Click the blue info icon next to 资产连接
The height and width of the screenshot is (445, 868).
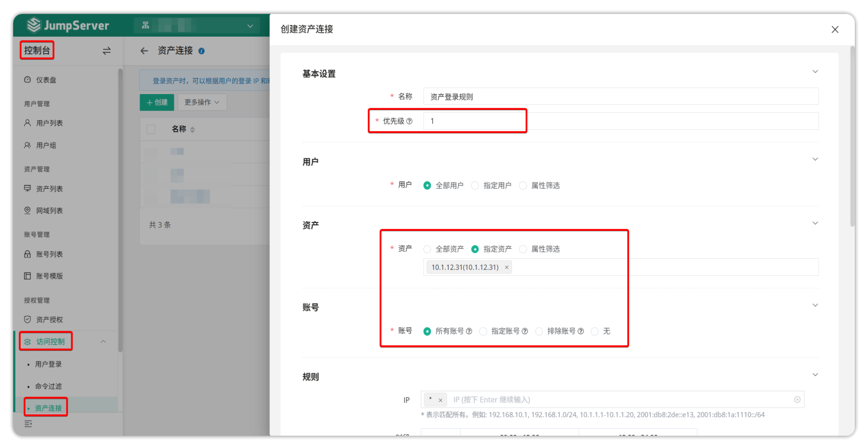click(x=202, y=51)
